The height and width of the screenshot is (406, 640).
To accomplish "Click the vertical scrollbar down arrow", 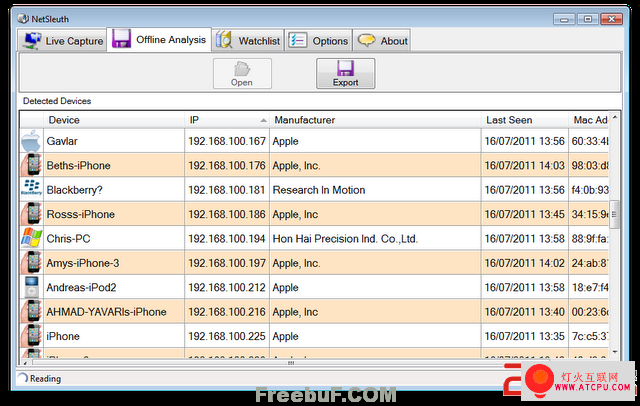I will (615, 351).
